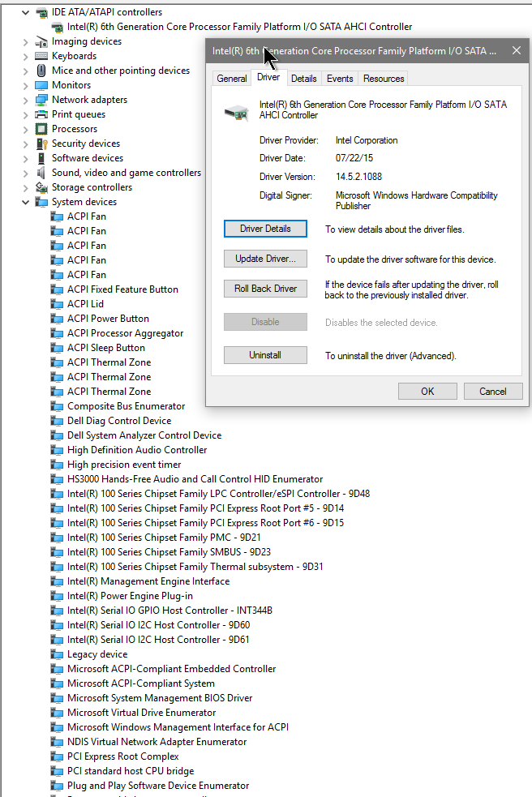Click the Processors chip icon
The height and width of the screenshot is (797, 532).
[x=41, y=129]
